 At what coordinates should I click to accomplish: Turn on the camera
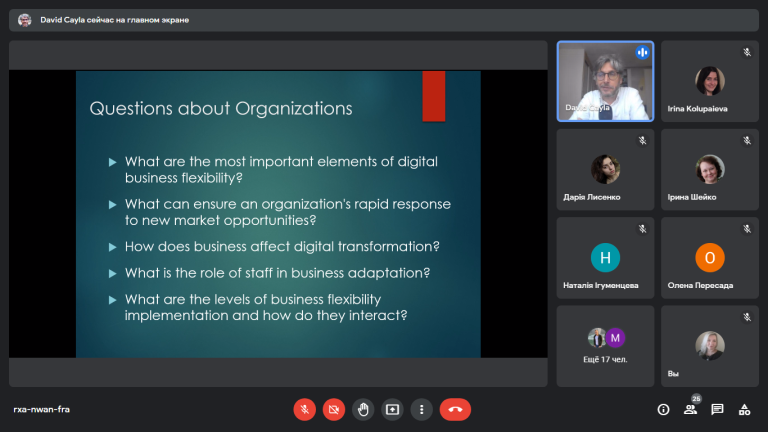[334, 409]
